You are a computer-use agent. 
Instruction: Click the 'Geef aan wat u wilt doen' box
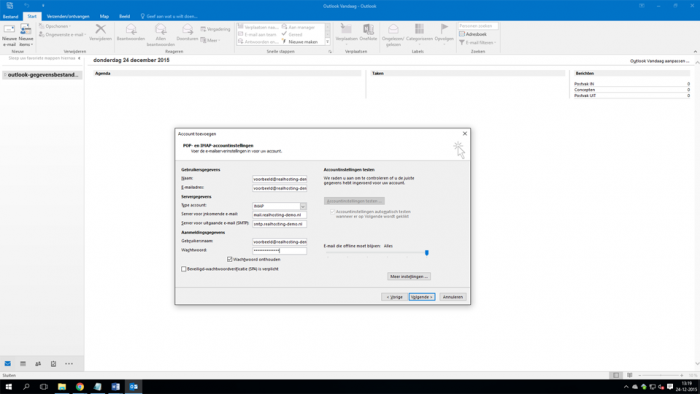click(x=169, y=17)
